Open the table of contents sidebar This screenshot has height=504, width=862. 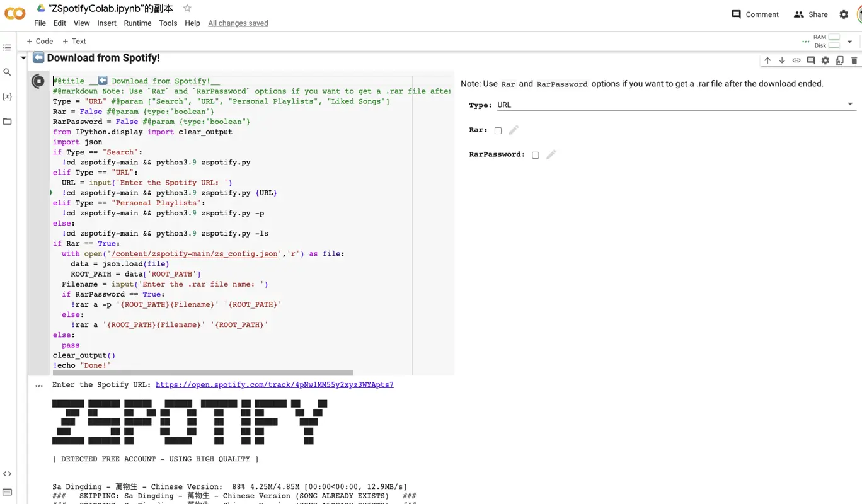coord(8,48)
